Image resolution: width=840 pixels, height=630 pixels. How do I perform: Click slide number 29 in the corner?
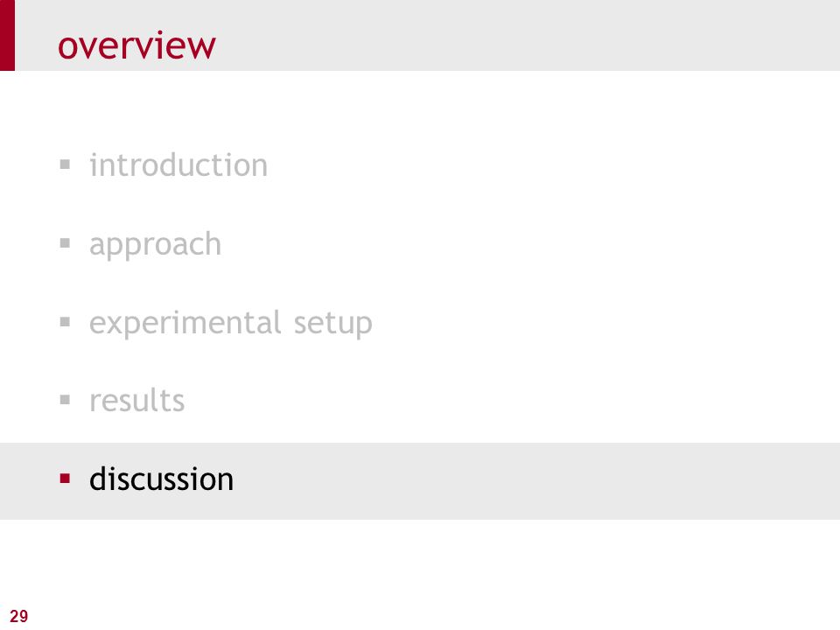pos(18,616)
